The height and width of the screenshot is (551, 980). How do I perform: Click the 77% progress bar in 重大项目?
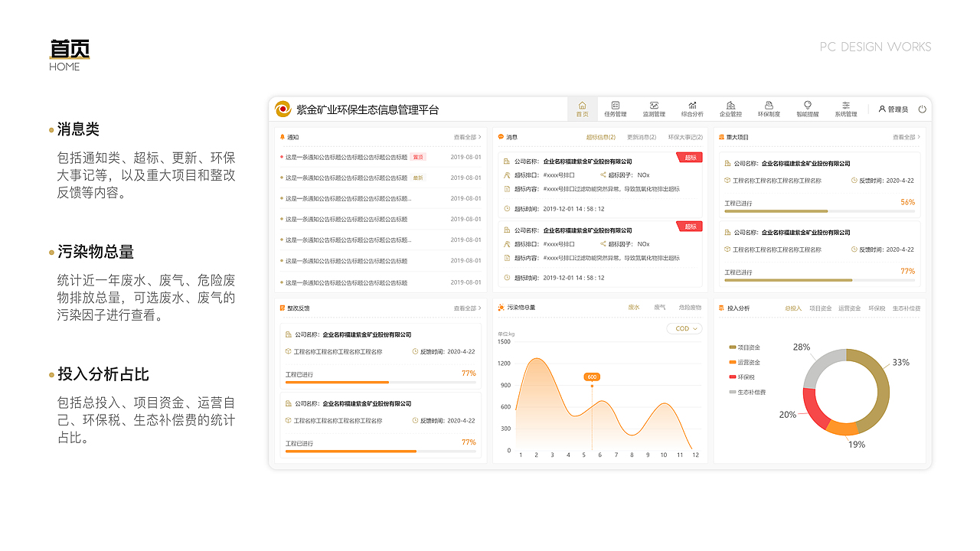pos(819,279)
